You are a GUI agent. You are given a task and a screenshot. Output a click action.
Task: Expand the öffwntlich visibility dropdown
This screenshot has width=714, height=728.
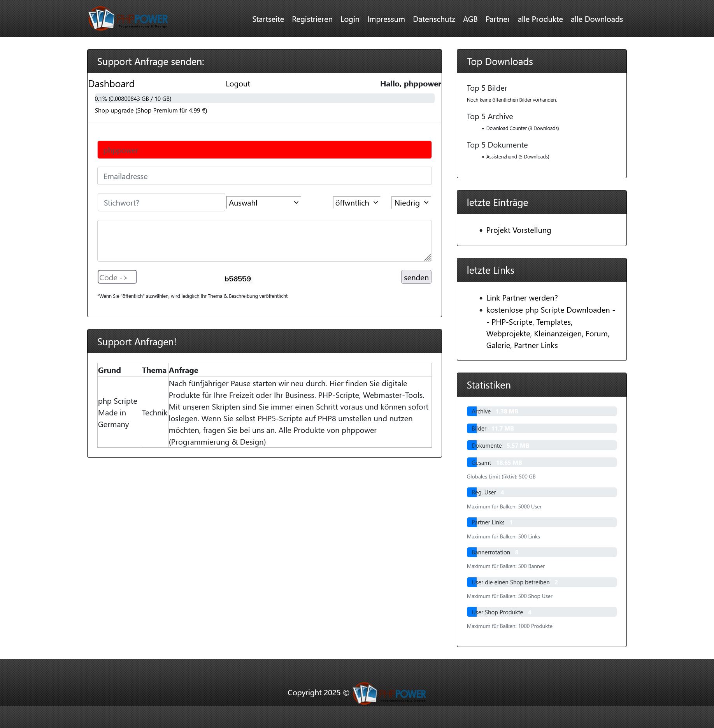pos(356,203)
